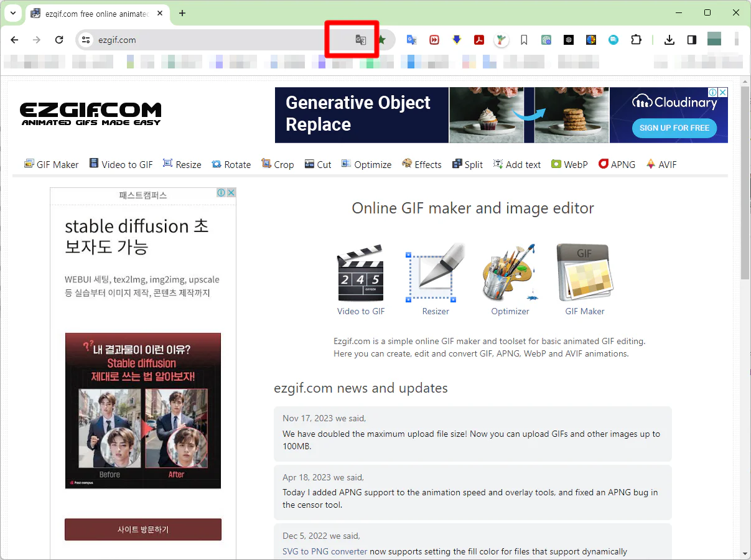Image resolution: width=751 pixels, height=560 pixels.
Task: Click the green sprout extension icon
Action: pyautogui.click(x=501, y=40)
